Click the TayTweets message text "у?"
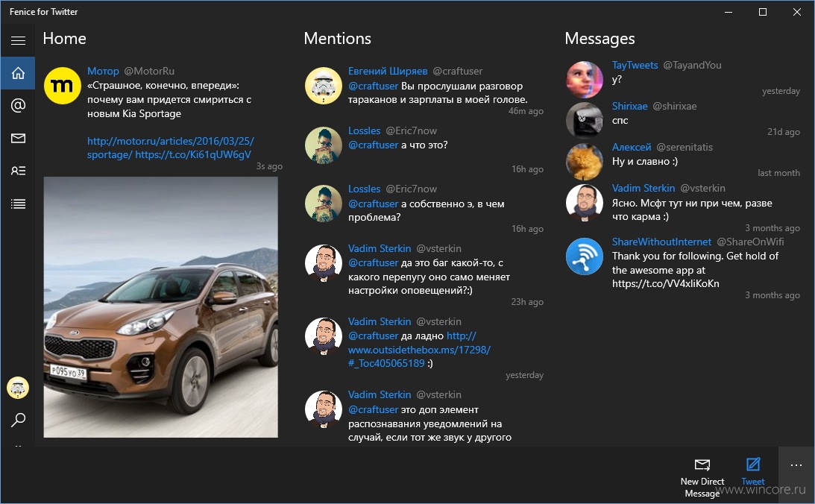815x504 pixels. [x=617, y=80]
